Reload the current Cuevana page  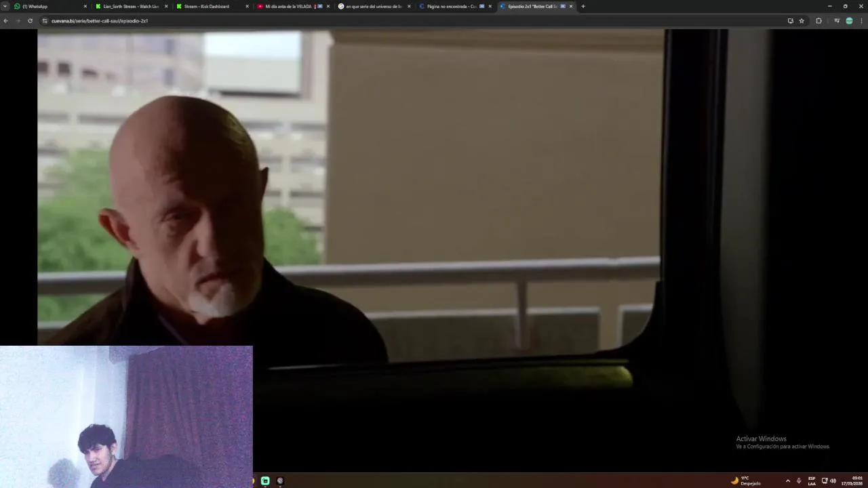30,21
